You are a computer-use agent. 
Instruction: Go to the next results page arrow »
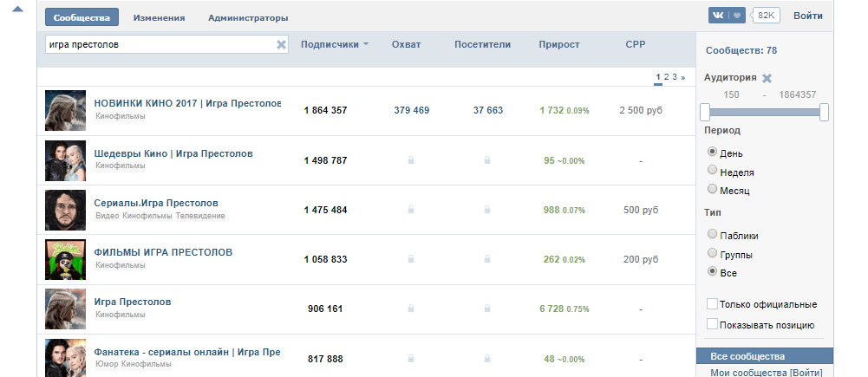[x=682, y=77]
